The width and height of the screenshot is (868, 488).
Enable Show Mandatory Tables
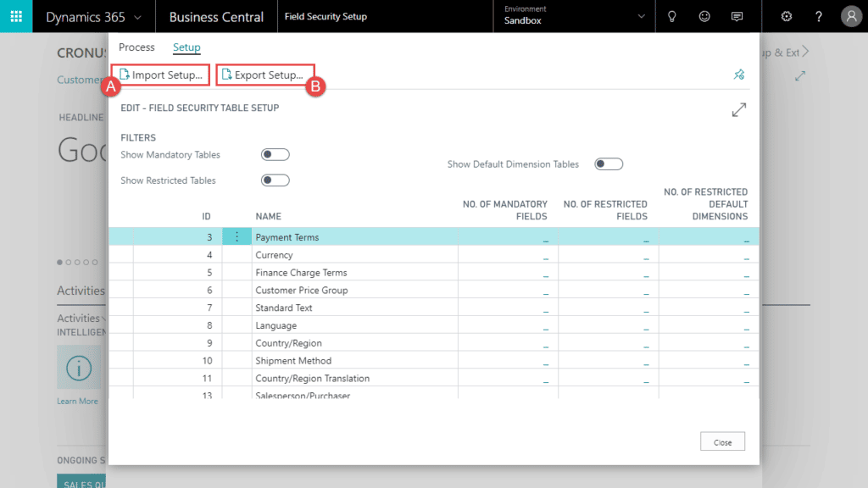tap(275, 154)
